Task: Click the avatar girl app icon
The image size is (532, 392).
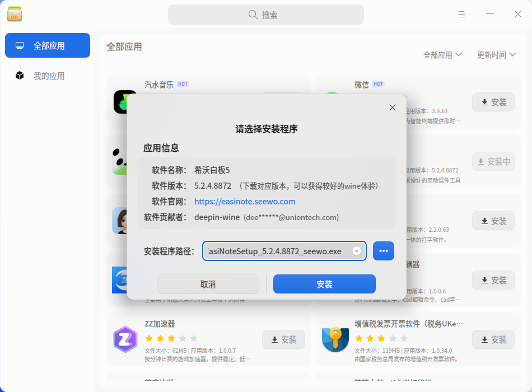Action: pyautogui.click(x=119, y=221)
